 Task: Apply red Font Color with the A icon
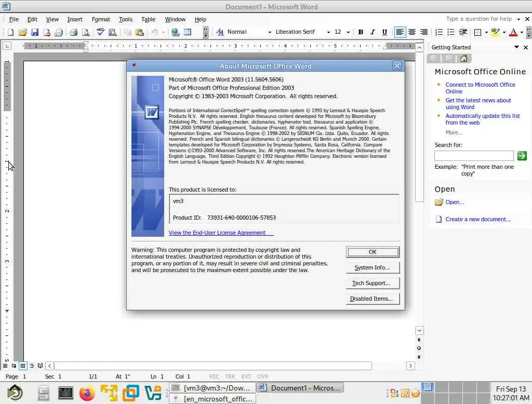click(x=513, y=32)
